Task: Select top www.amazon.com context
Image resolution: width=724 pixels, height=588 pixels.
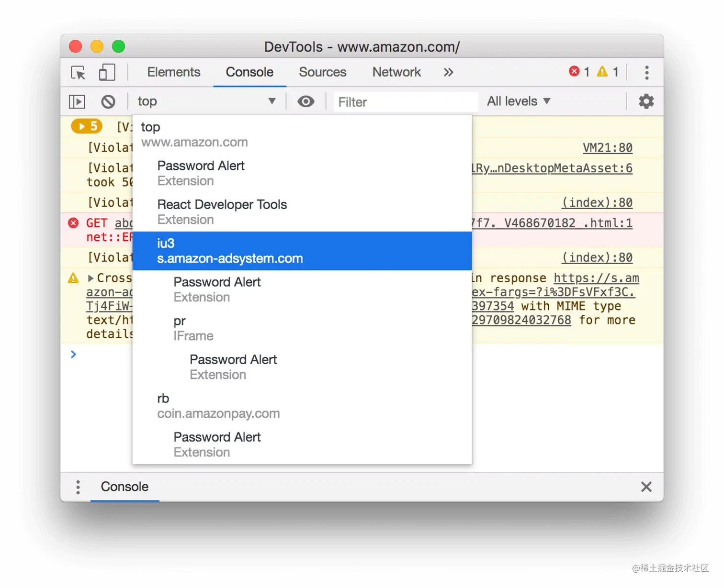Action: pos(302,134)
